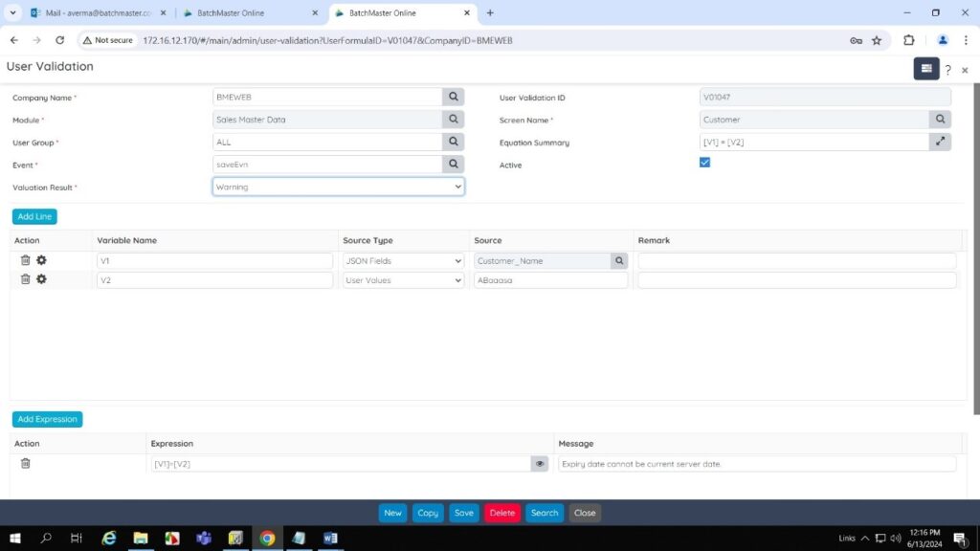
Task: Uncheck the Active checkbox
Action: pyautogui.click(x=705, y=163)
